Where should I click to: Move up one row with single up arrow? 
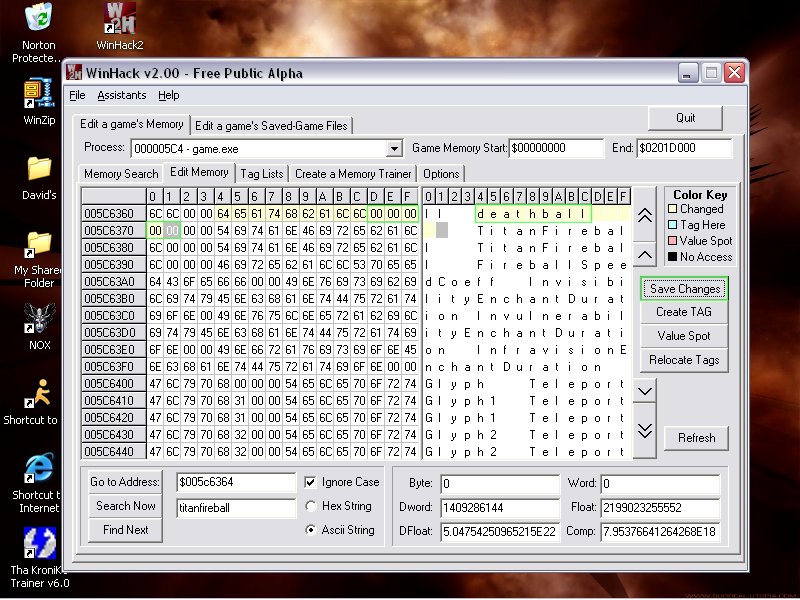(644, 254)
